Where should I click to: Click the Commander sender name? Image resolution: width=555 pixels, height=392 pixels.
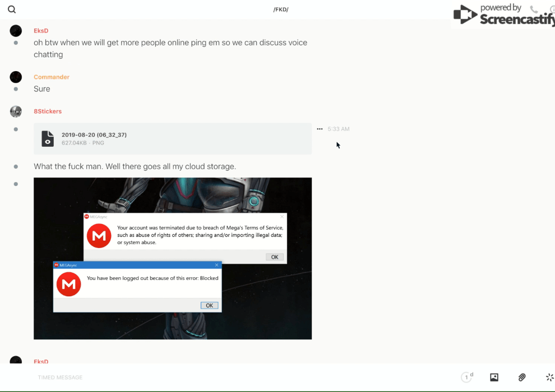click(x=52, y=77)
